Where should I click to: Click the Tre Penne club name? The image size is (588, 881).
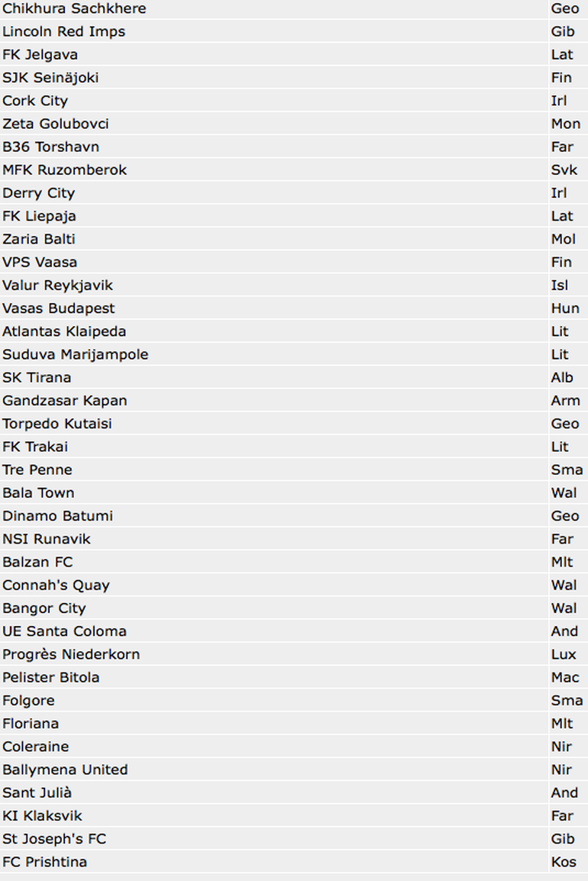point(37,470)
